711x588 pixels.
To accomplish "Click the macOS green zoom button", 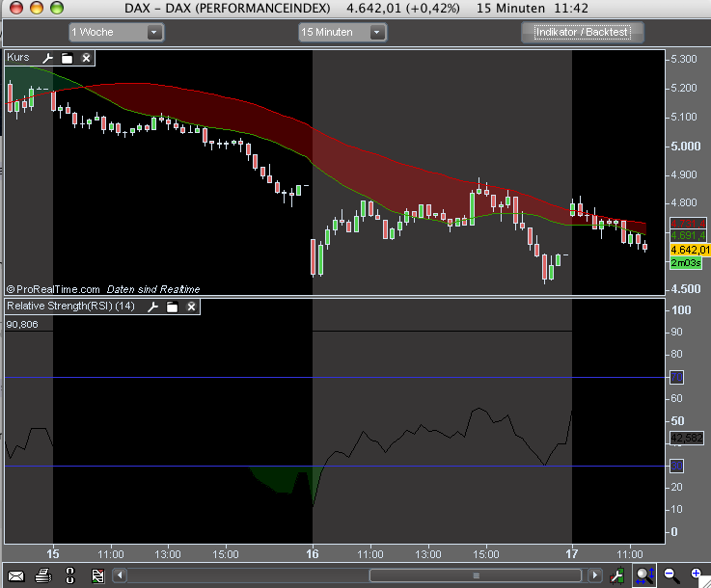I will (x=57, y=8).
